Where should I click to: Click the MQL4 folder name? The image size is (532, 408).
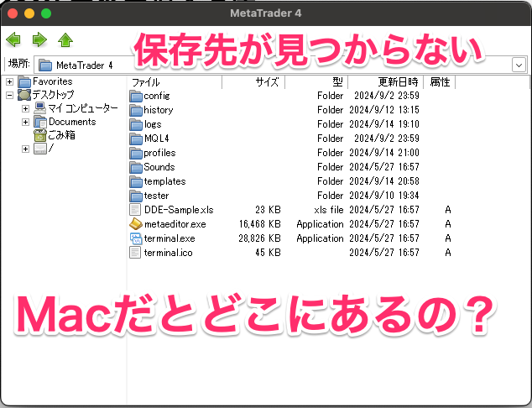[x=156, y=139]
